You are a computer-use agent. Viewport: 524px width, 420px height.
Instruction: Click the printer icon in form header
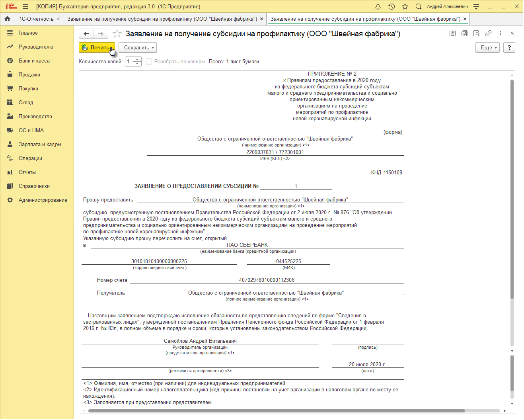tap(464, 33)
